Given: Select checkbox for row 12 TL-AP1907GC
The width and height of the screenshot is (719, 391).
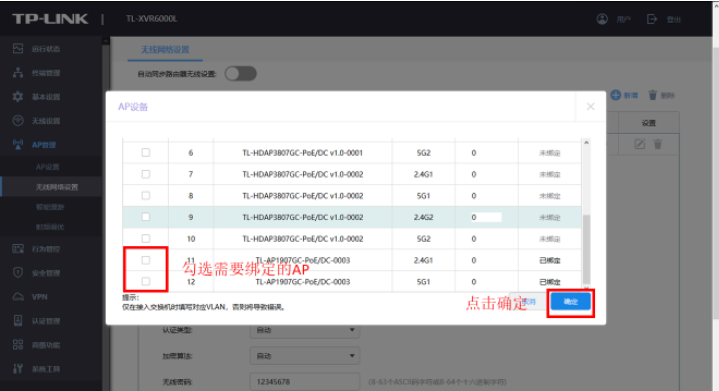Looking at the screenshot, I should (146, 281).
